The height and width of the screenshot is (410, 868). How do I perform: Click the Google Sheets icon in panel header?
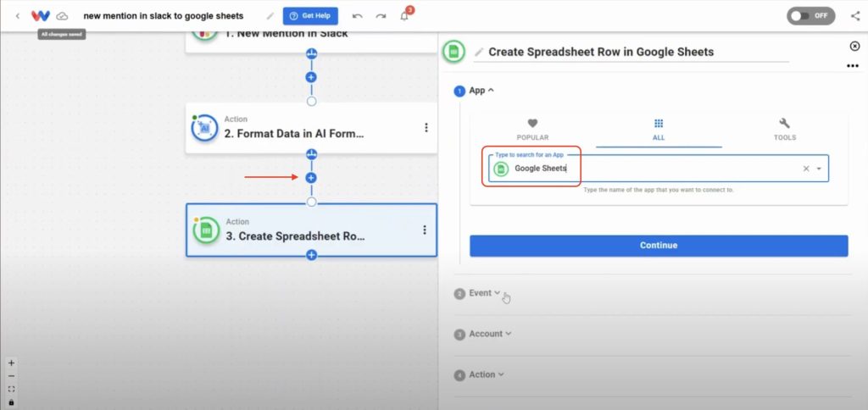(x=453, y=52)
